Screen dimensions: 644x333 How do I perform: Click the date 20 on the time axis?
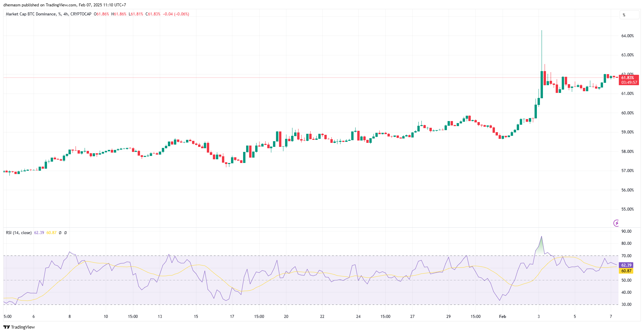coord(286,317)
